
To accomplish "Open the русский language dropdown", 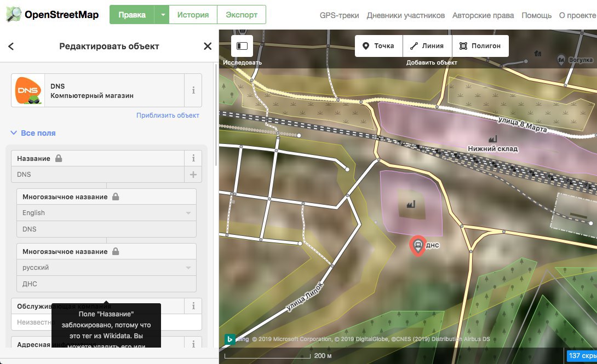I will point(188,268).
